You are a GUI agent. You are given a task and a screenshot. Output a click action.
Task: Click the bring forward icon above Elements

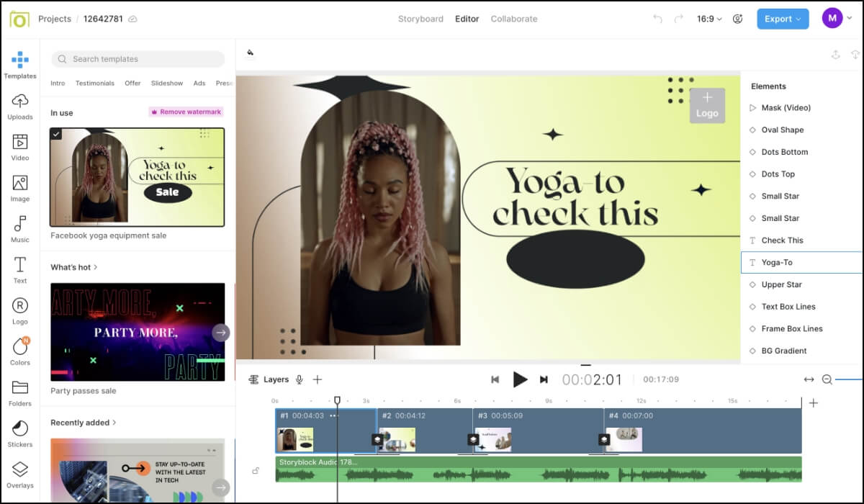[x=835, y=54]
